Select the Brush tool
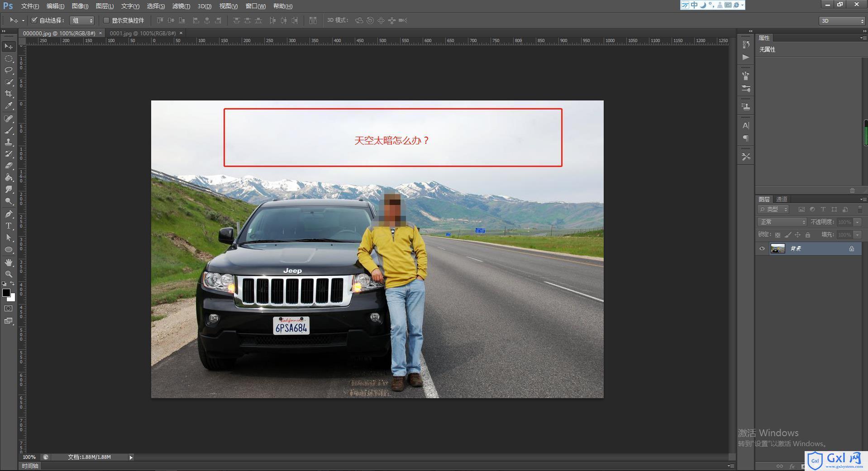Screen dimensions: 868x471 tap(9, 130)
